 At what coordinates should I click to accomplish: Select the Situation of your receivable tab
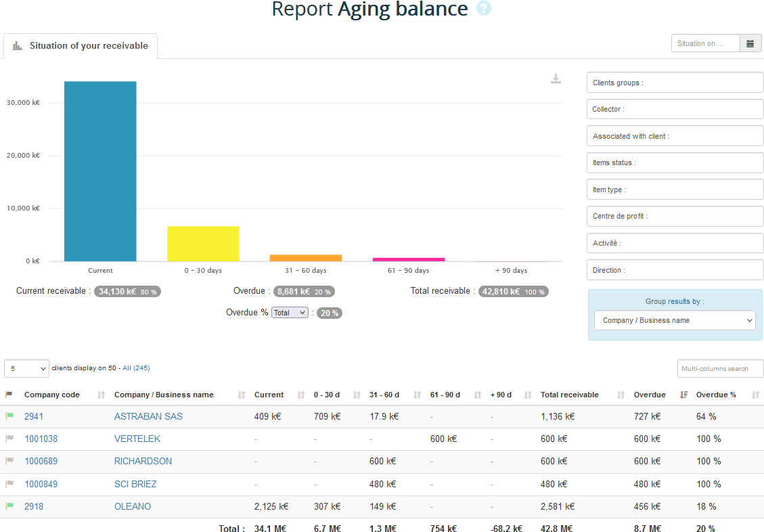point(81,46)
